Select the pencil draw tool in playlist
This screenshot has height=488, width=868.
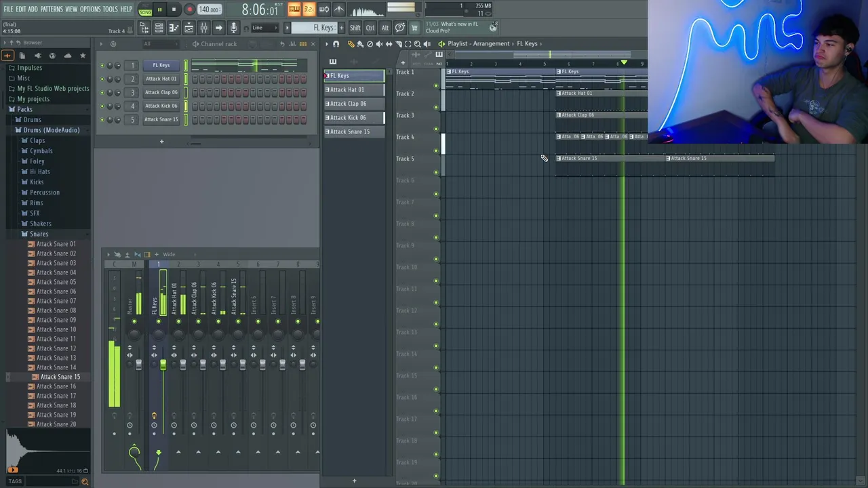(351, 43)
